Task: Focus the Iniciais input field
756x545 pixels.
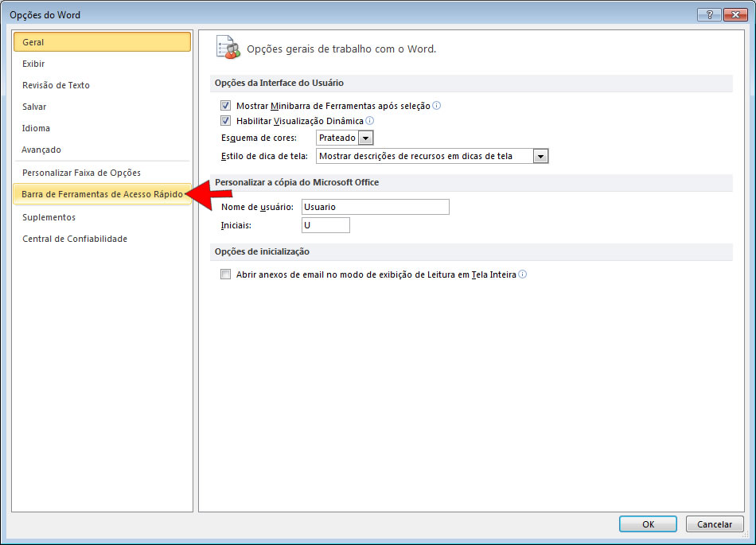Action: point(326,225)
